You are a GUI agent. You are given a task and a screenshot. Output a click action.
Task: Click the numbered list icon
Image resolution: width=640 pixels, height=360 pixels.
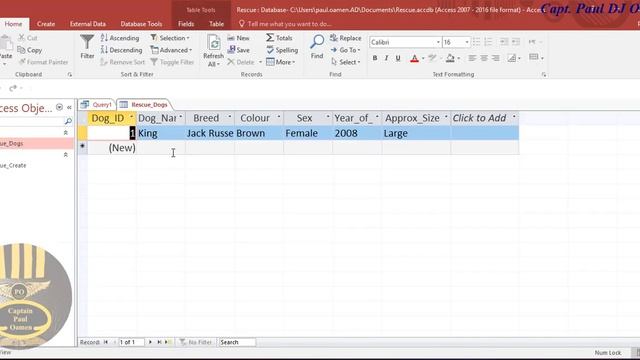[x=488, y=42]
